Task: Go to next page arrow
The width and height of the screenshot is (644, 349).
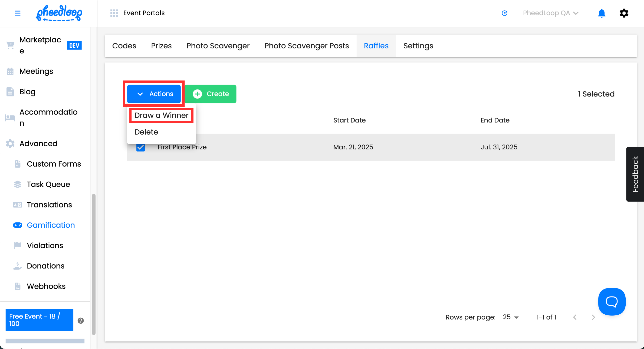Action: coord(593,317)
